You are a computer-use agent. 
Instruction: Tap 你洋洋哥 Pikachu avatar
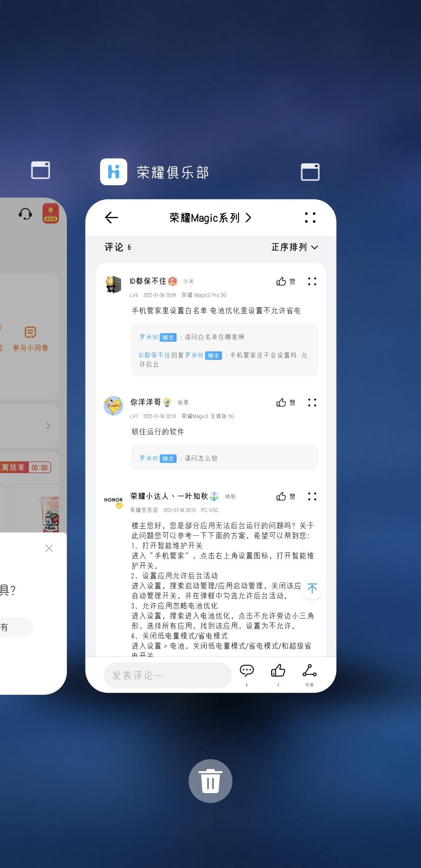114,406
